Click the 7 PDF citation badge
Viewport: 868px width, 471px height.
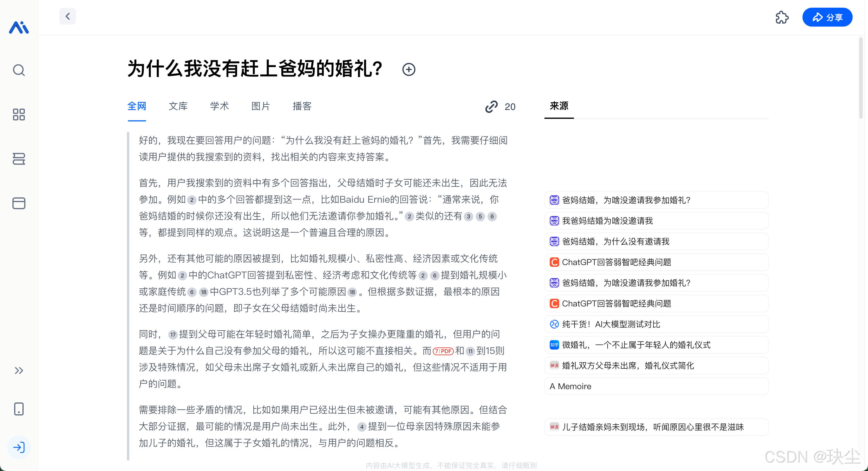[443, 351]
